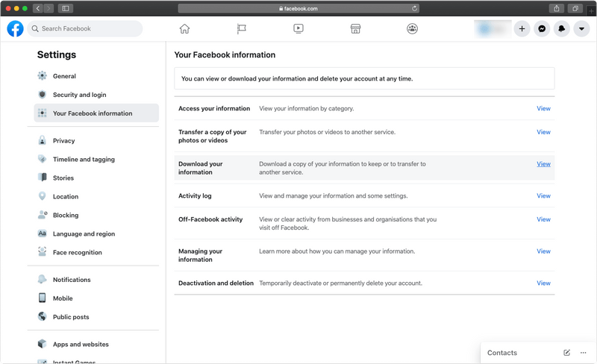This screenshot has height=364, width=597.
Task: Open Language and region label
Action: pyautogui.click(x=84, y=233)
